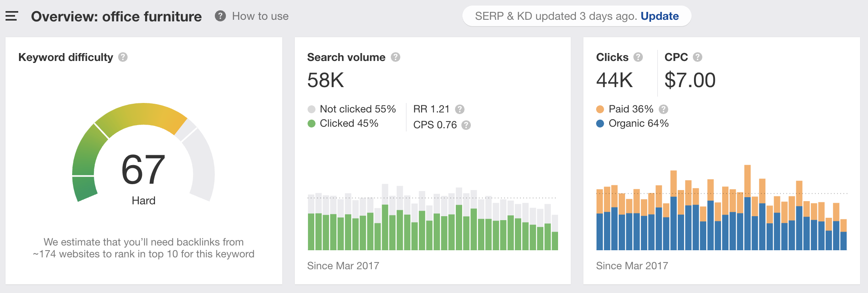Click the CPS 0.76 help icon
The height and width of the screenshot is (293, 868).
coord(467,125)
